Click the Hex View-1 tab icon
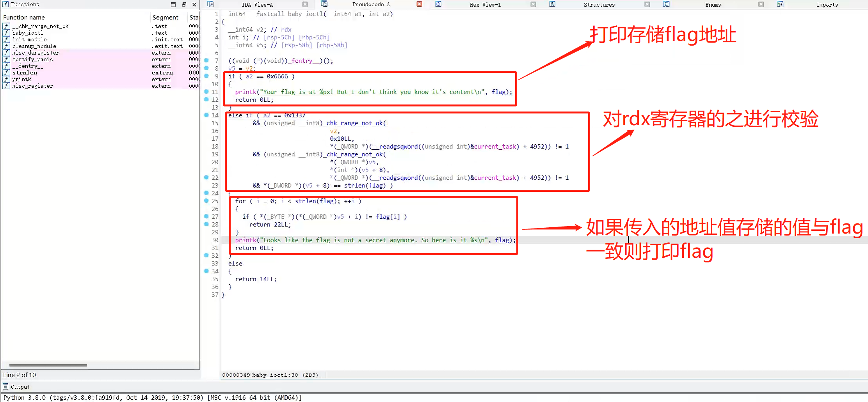 pyautogui.click(x=439, y=4)
